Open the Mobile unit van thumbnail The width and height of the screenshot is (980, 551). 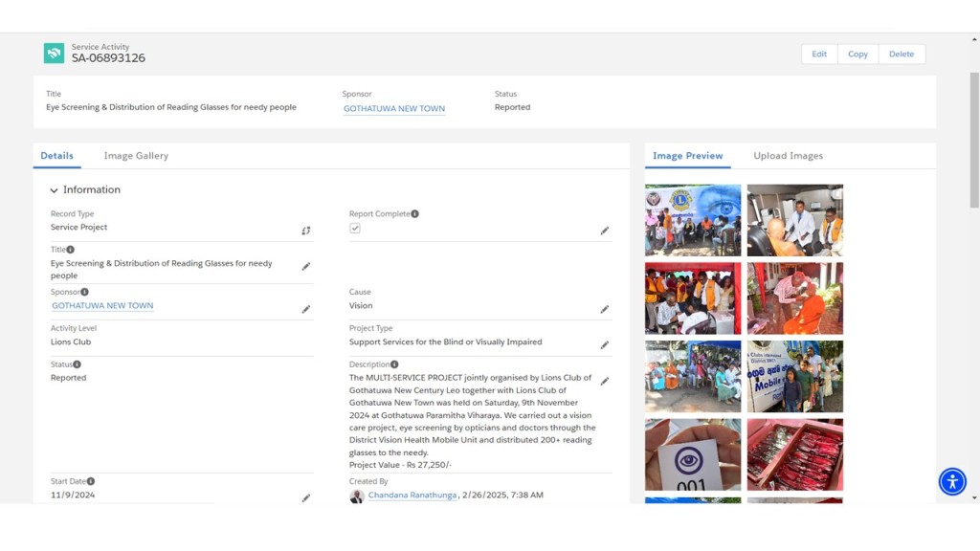pos(795,376)
